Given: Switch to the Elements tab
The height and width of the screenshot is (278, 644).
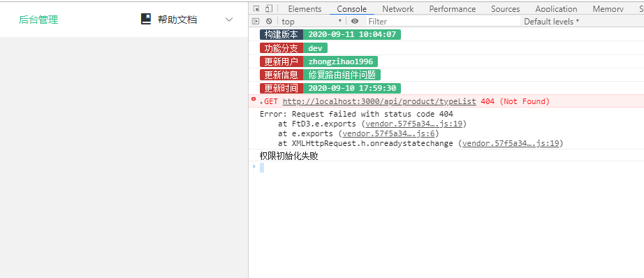Looking at the screenshot, I should [x=305, y=8].
